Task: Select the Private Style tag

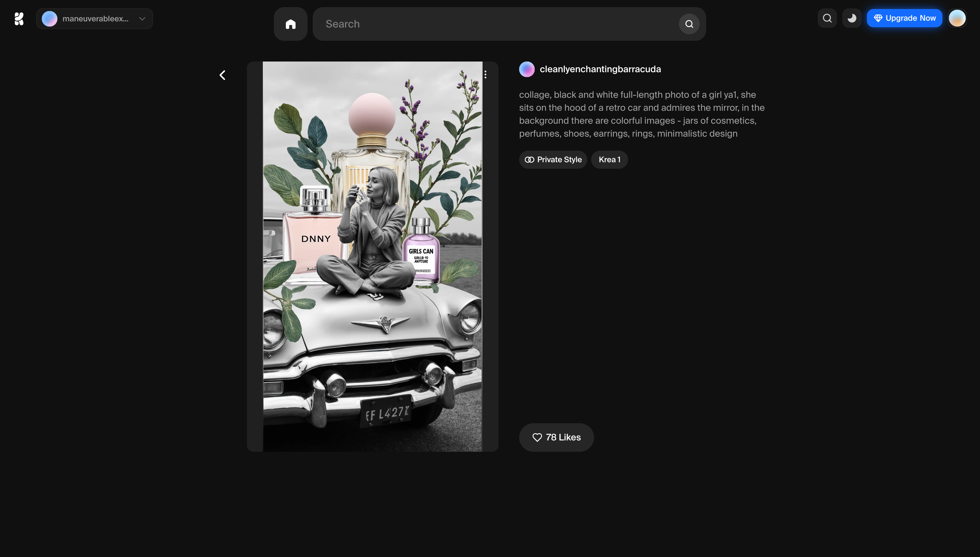Action: [553, 160]
